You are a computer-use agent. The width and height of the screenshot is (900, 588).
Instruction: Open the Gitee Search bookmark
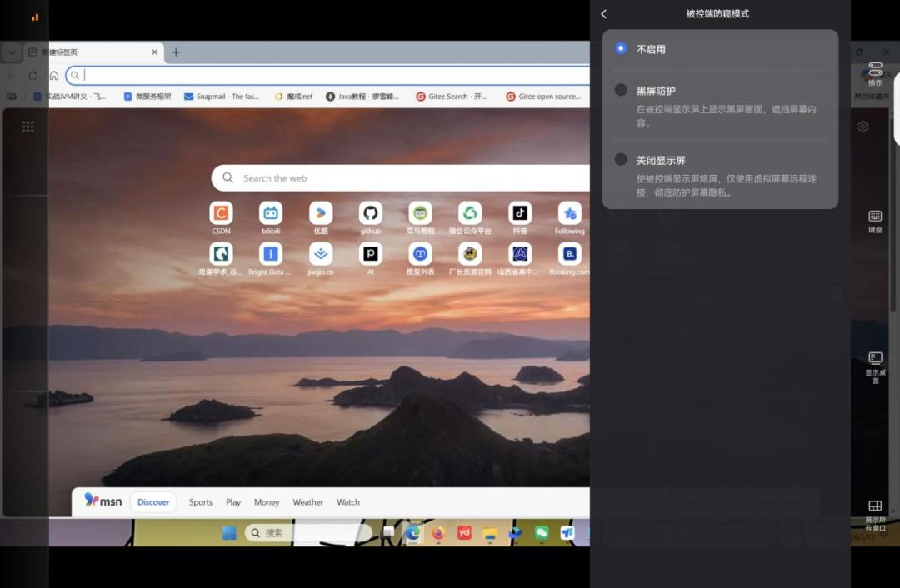pyautogui.click(x=451, y=97)
